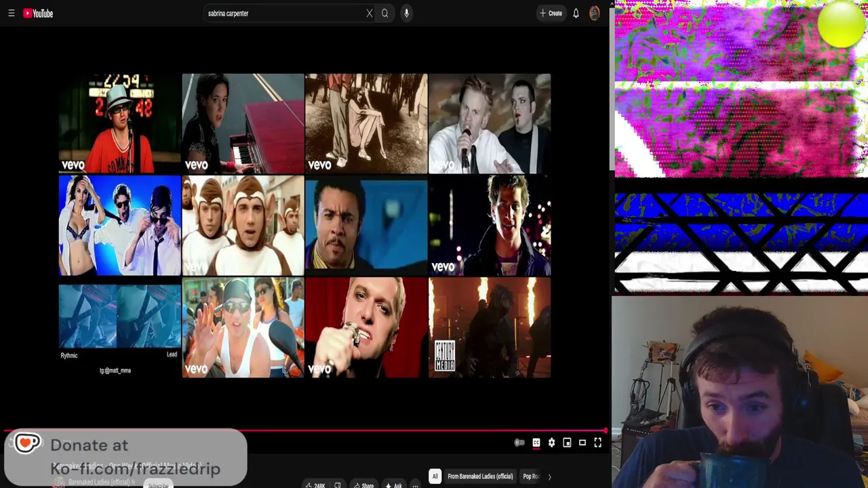The image size is (868, 488).
Task: Open the Ask button
Action: (394, 485)
